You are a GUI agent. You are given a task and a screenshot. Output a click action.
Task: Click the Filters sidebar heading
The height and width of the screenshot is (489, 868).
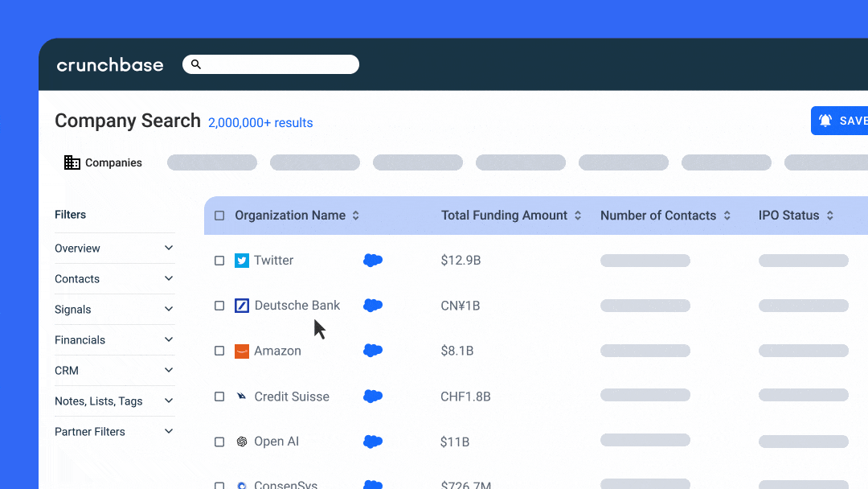tap(70, 214)
